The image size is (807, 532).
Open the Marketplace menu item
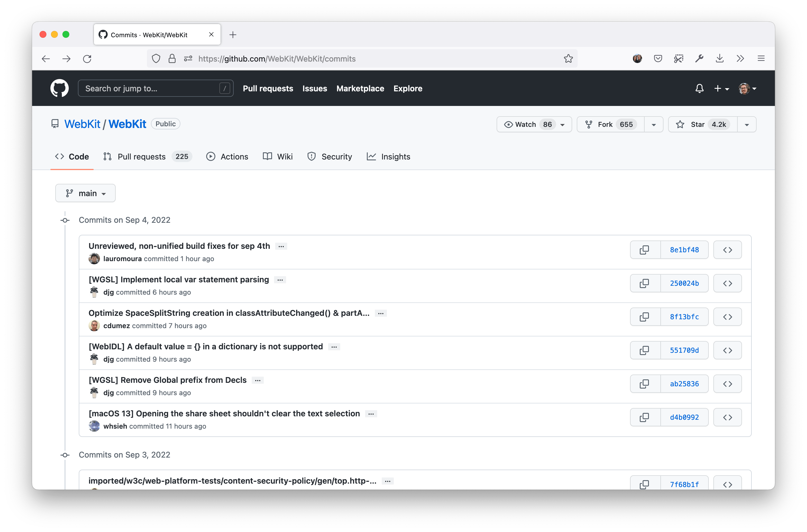click(360, 88)
